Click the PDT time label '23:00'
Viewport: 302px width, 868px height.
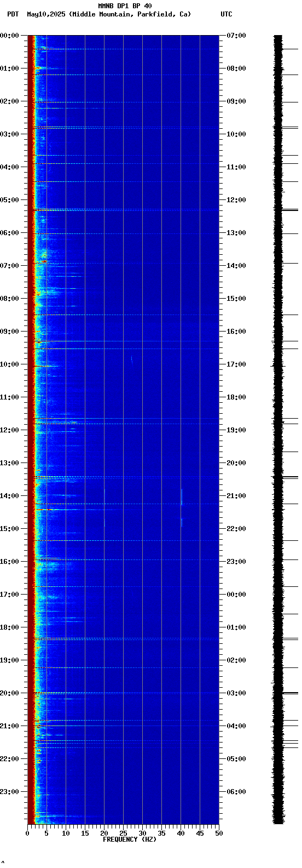(x=9, y=792)
